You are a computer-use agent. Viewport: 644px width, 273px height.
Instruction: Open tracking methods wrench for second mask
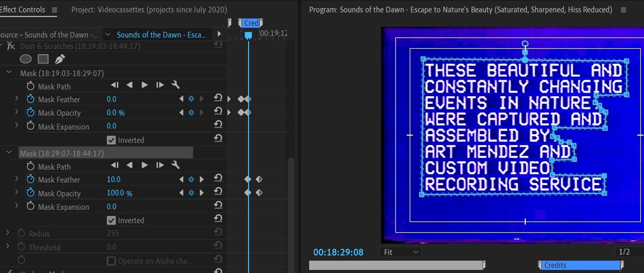click(x=175, y=165)
